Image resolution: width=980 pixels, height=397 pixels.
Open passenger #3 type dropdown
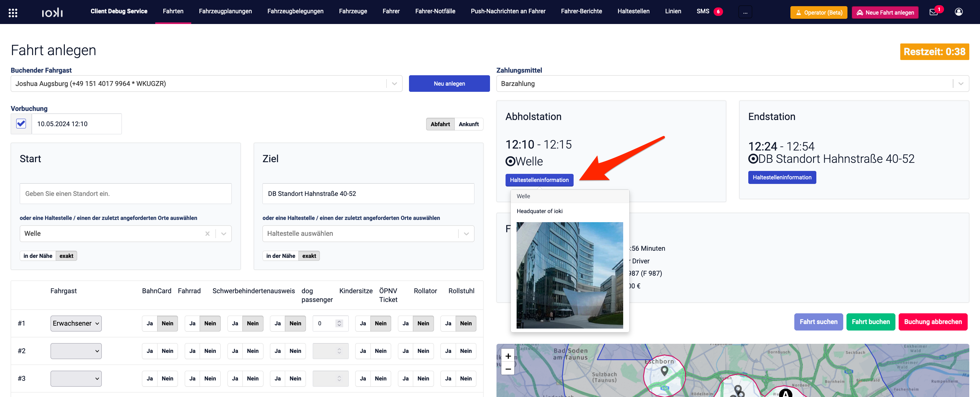(x=76, y=379)
